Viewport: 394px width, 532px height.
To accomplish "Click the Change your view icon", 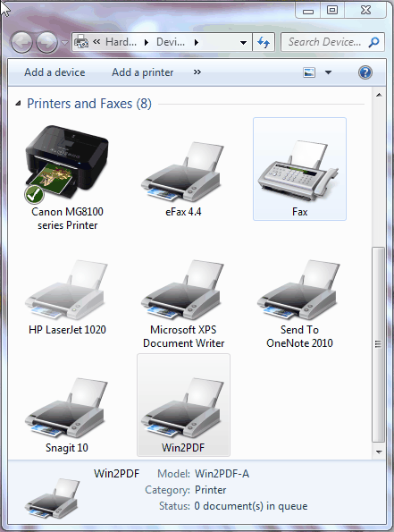I will 309,72.
